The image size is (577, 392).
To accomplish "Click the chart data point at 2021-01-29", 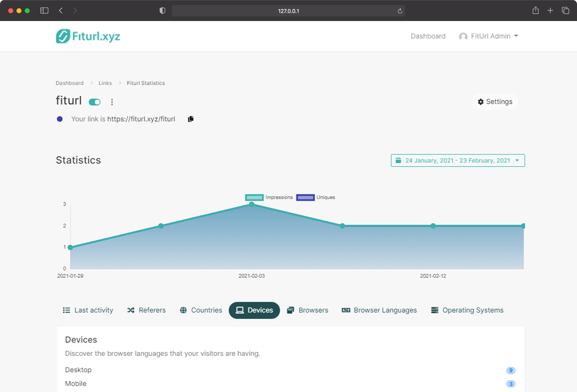I will pyautogui.click(x=70, y=247).
